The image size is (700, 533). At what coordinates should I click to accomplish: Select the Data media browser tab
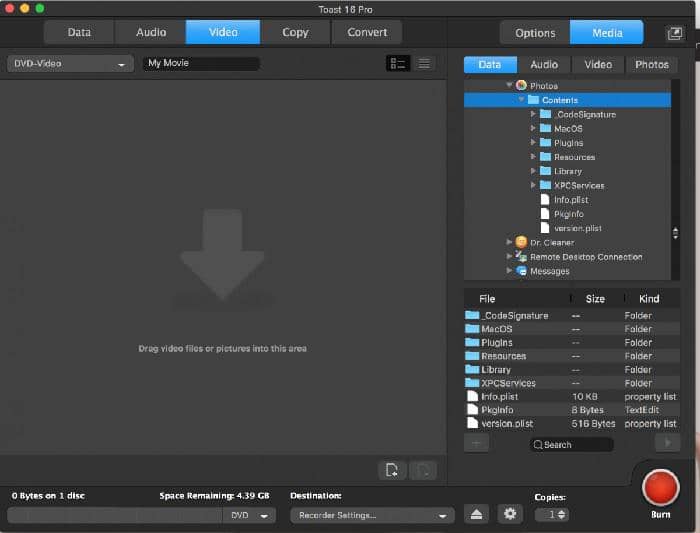click(490, 65)
